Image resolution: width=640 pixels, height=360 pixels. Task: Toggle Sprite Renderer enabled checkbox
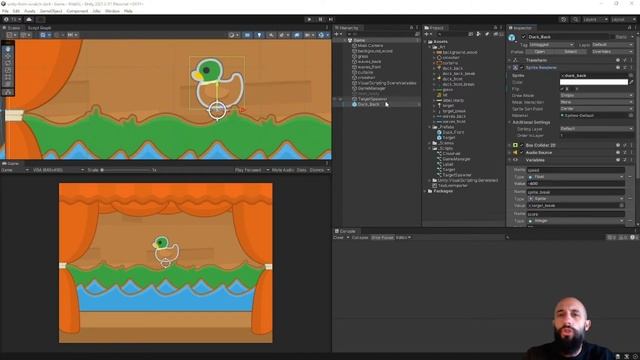pyautogui.click(x=521, y=67)
